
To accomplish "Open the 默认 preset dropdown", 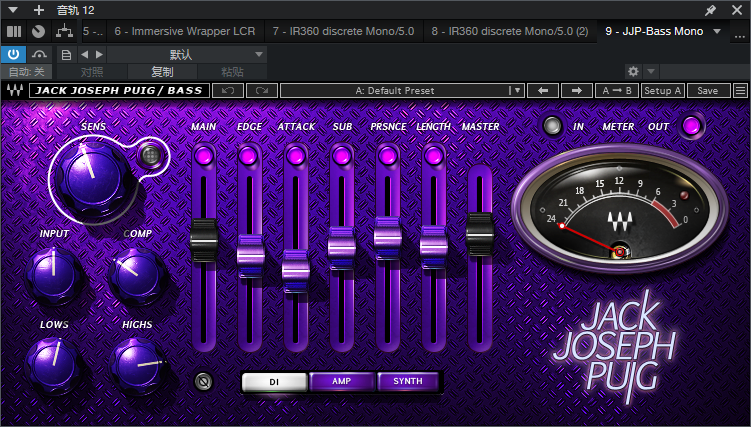I will (x=187, y=55).
